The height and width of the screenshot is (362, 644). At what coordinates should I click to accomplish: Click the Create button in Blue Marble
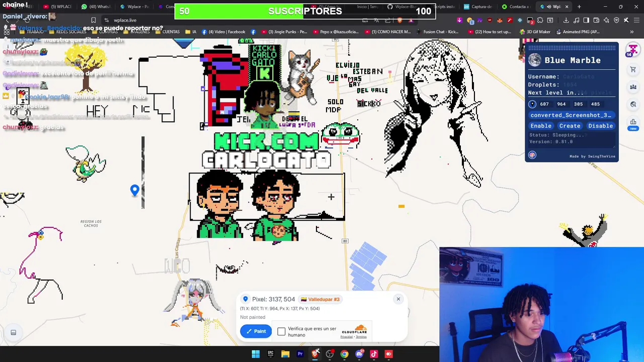(x=570, y=126)
